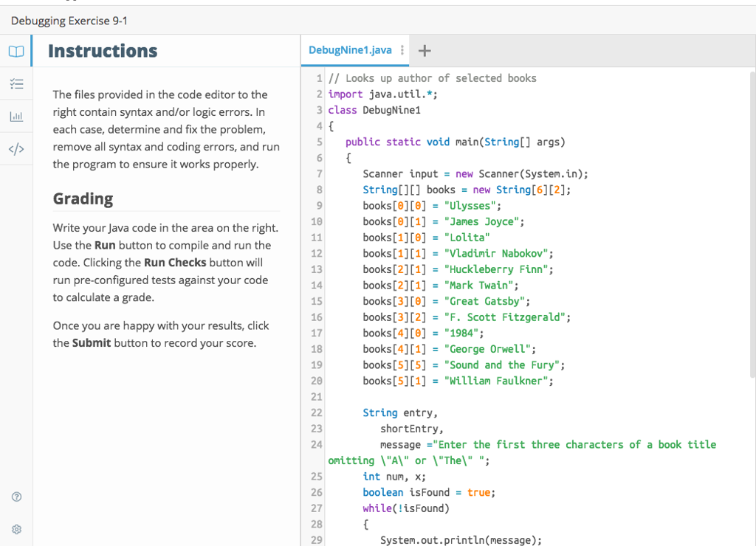
Task: Open the help question mark icon
Action: pos(16,497)
